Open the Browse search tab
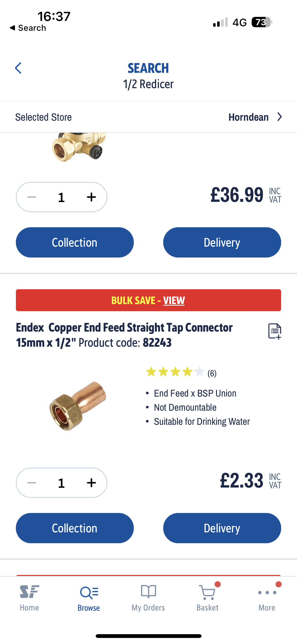 pyautogui.click(x=89, y=598)
